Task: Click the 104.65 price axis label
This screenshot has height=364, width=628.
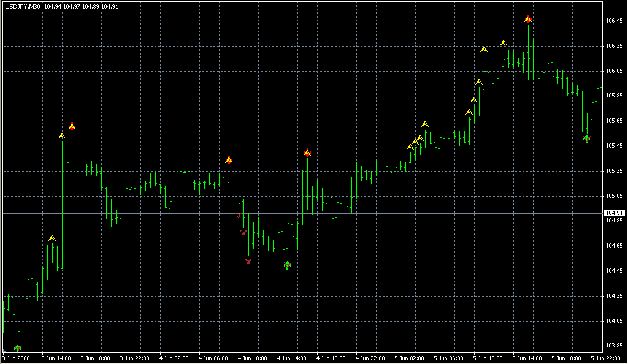Action: [x=615, y=246]
